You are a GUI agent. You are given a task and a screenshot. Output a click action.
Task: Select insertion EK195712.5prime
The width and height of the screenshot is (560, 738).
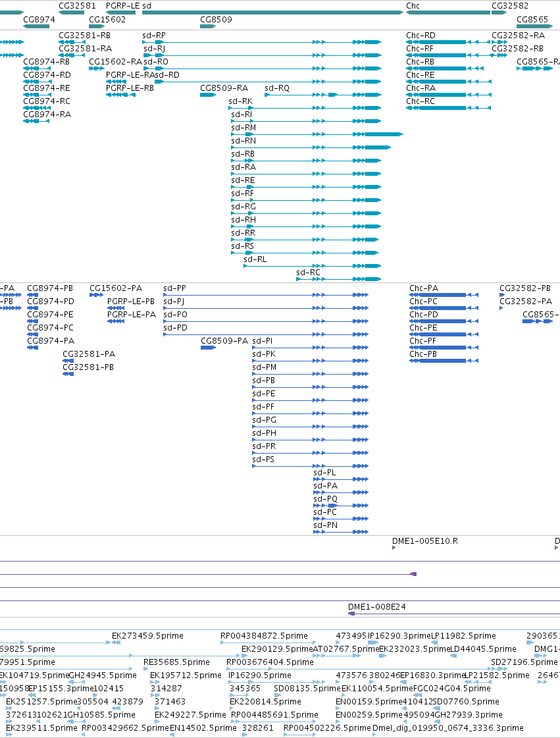pyautogui.click(x=155, y=683)
